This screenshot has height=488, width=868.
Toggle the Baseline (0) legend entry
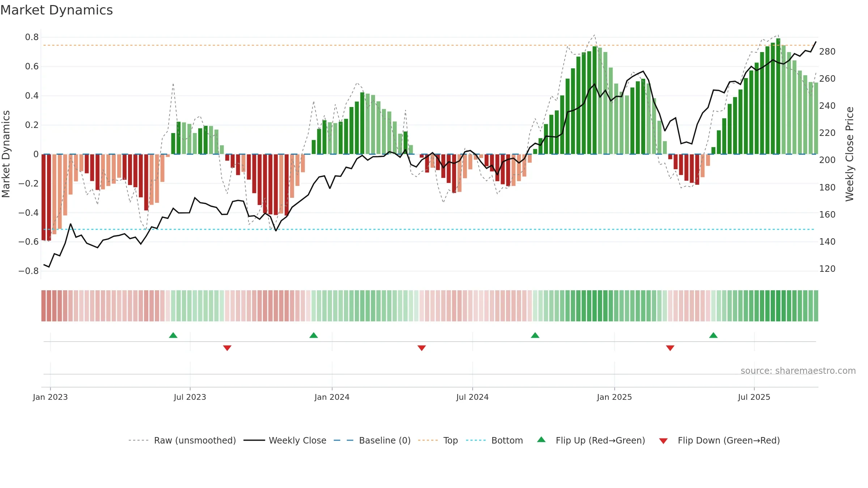pos(372,440)
